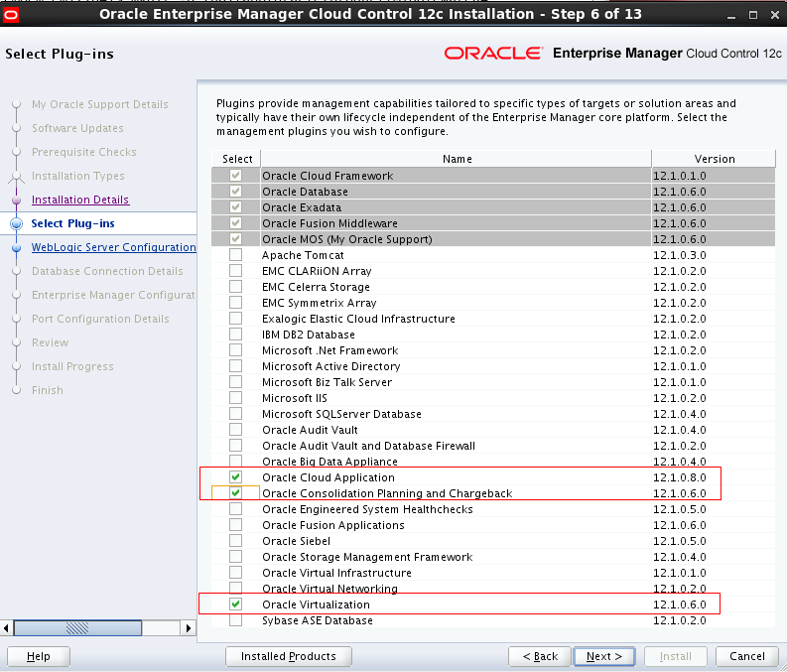This screenshot has width=787, height=672.
Task: Minimize the installer window
Action: 731,15
